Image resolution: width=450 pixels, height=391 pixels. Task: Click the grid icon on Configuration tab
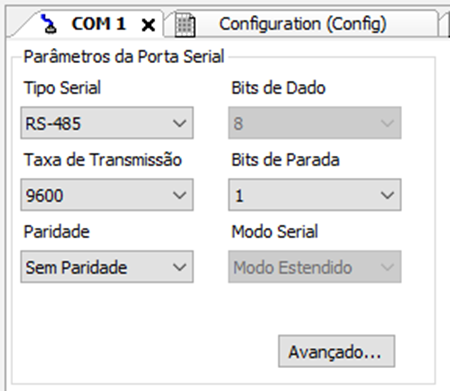pos(185,25)
